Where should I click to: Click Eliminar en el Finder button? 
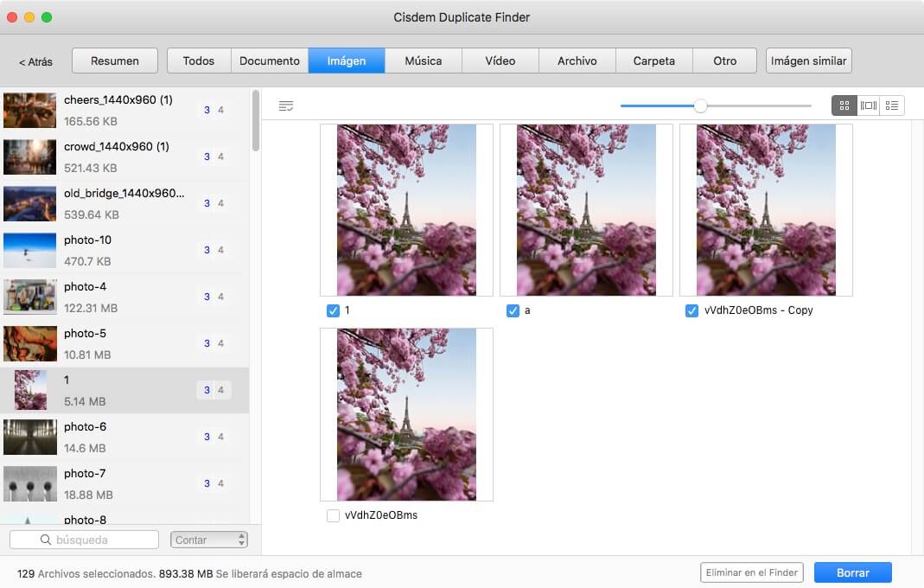click(x=751, y=572)
